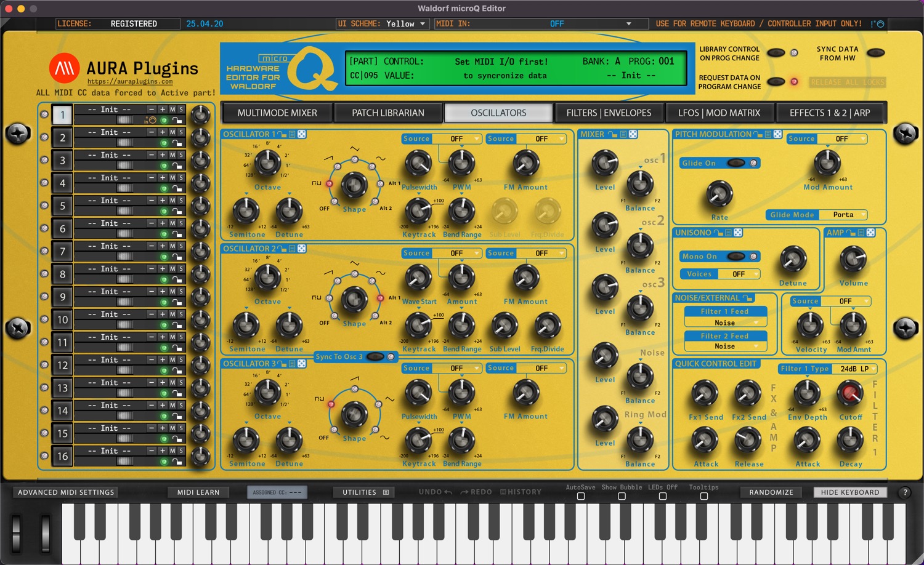The width and height of the screenshot is (924, 565).
Task: Enable the Mono On switch
Action: click(736, 257)
